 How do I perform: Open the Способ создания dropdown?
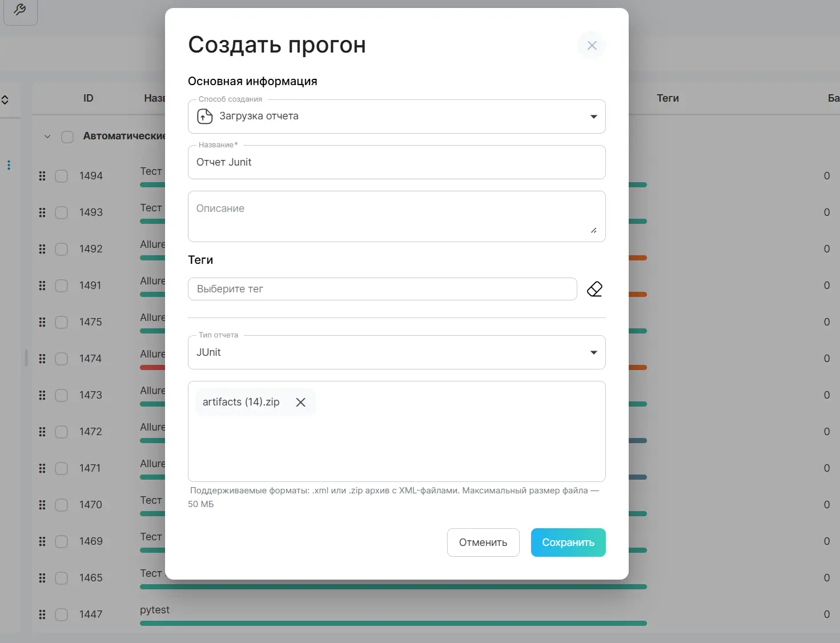pos(593,116)
